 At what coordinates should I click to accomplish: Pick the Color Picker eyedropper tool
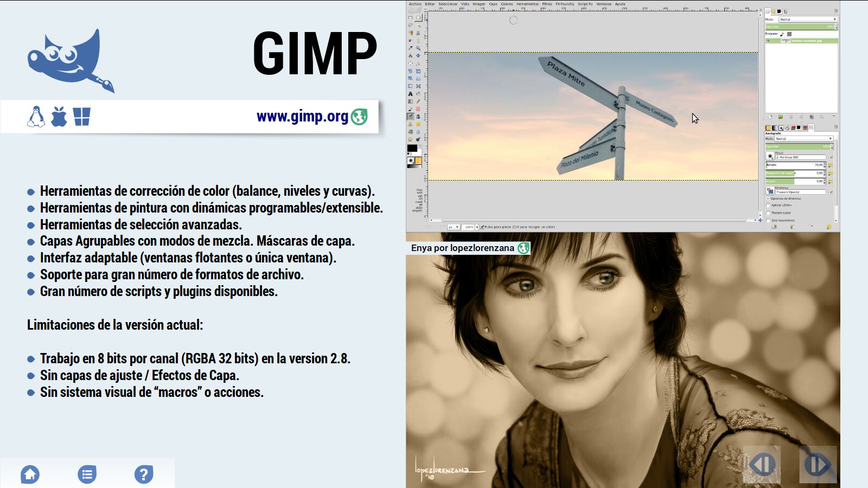coord(410,48)
